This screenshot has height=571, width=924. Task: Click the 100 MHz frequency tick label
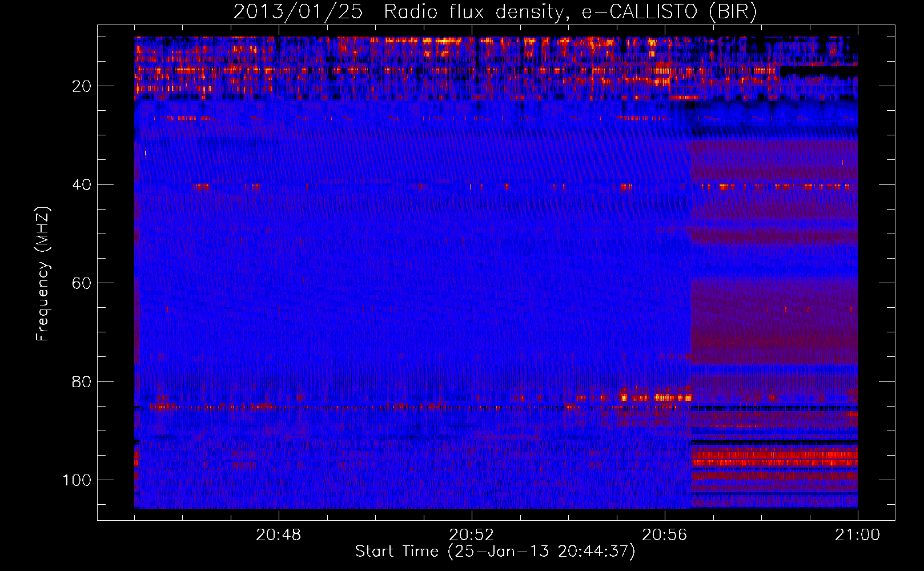coord(77,480)
